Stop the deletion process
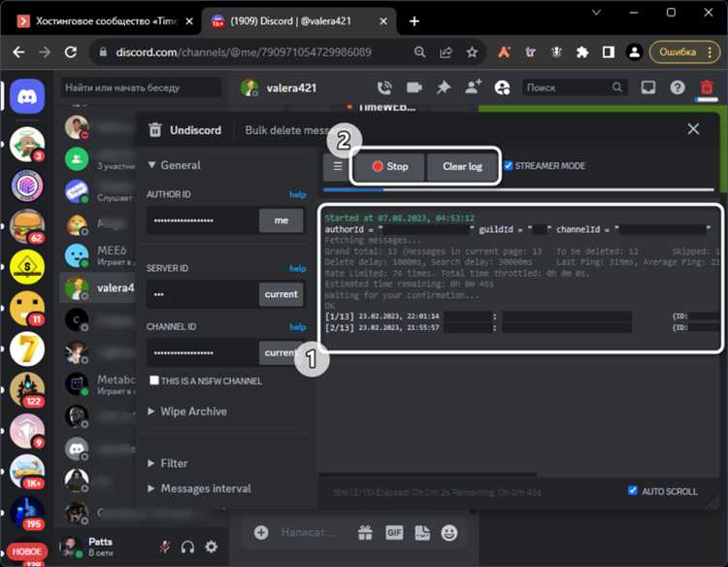 coord(389,167)
